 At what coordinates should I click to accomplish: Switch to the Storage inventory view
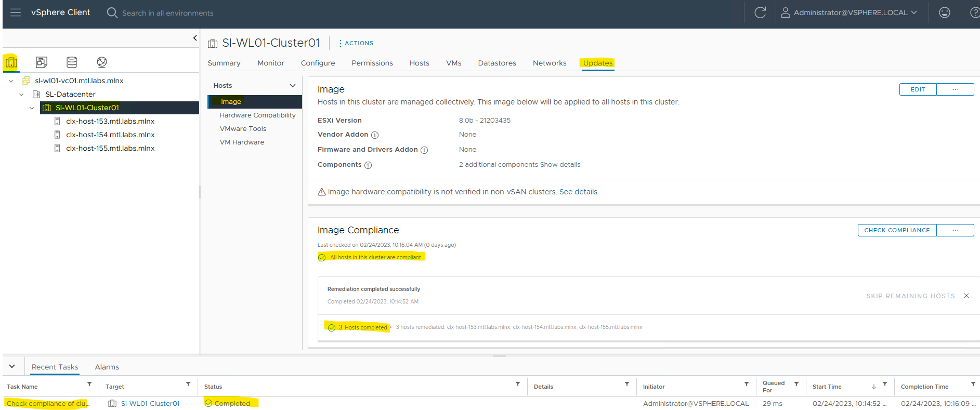(x=72, y=62)
